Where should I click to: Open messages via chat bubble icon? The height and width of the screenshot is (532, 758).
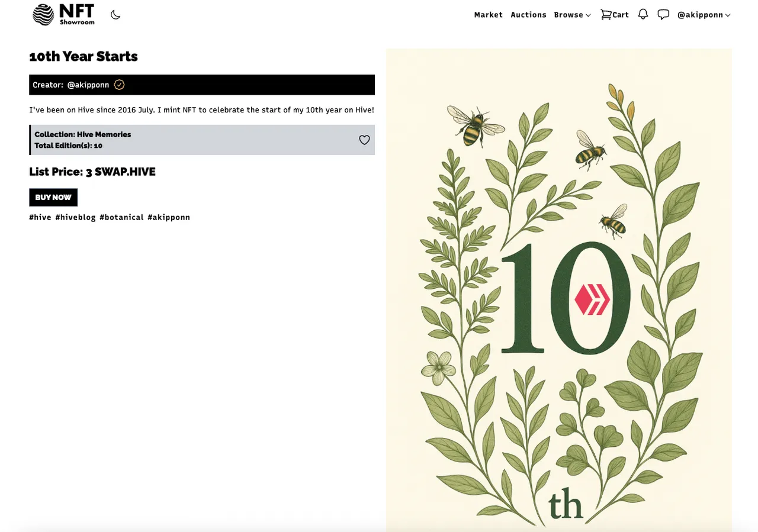tap(663, 15)
